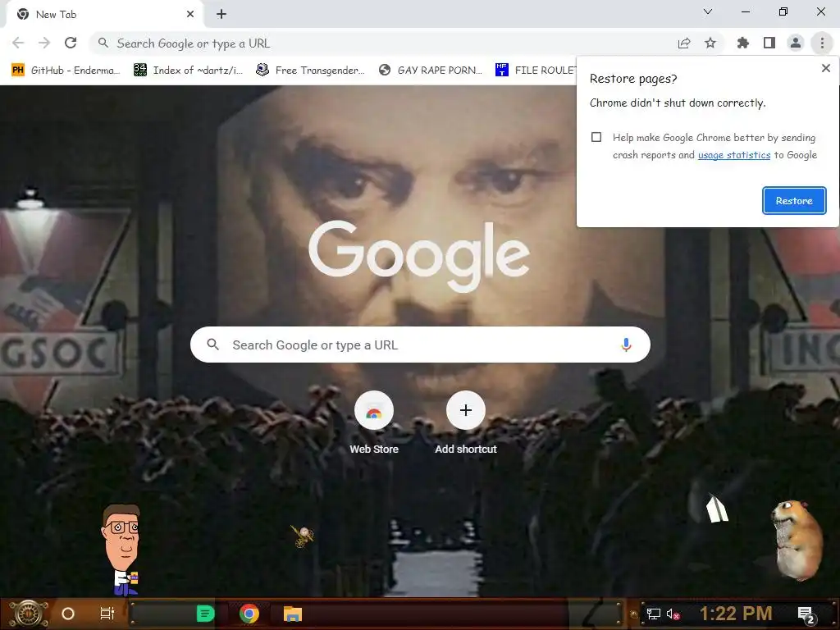Select the New Tab tab
The image size is (840, 630).
[105, 15]
